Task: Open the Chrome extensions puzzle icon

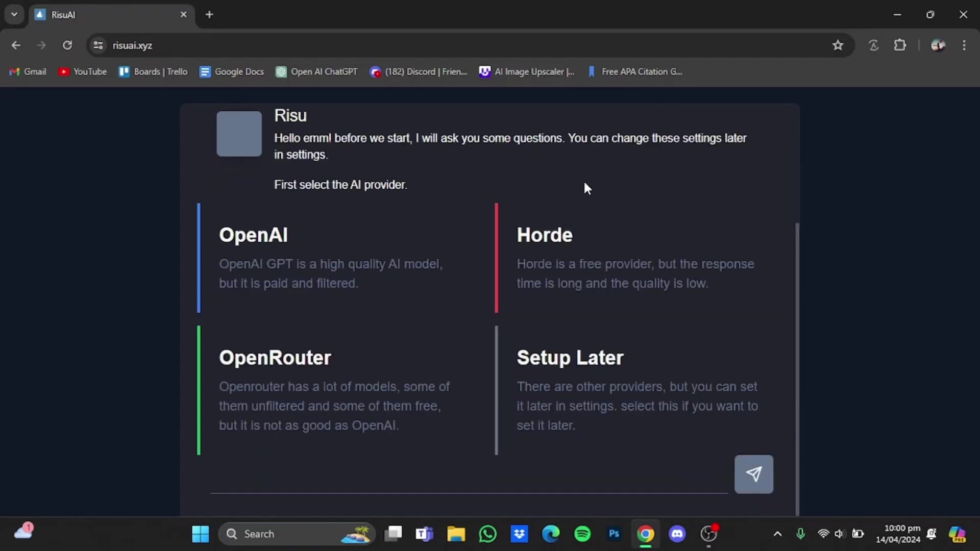Action: tap(900, 45)
